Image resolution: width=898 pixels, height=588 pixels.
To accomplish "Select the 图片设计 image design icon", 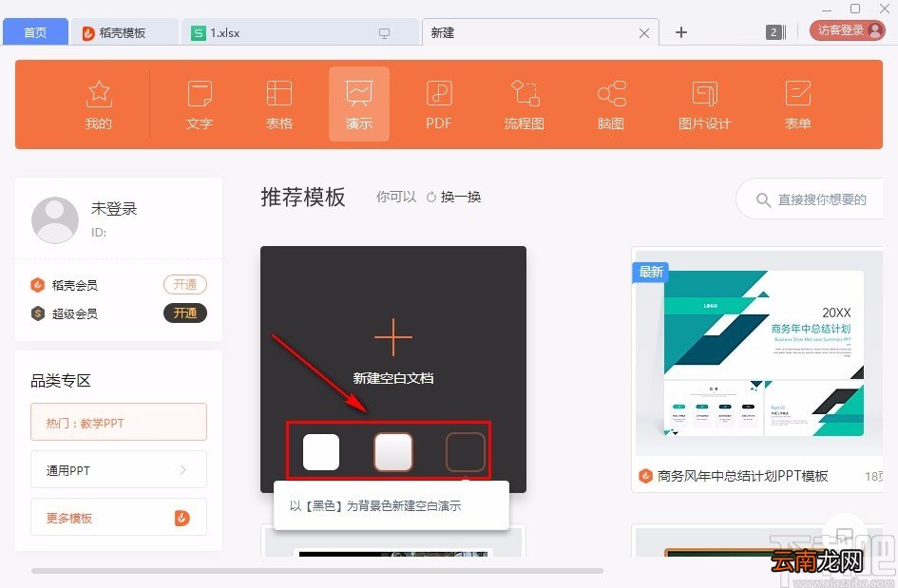I will (704, 94).
